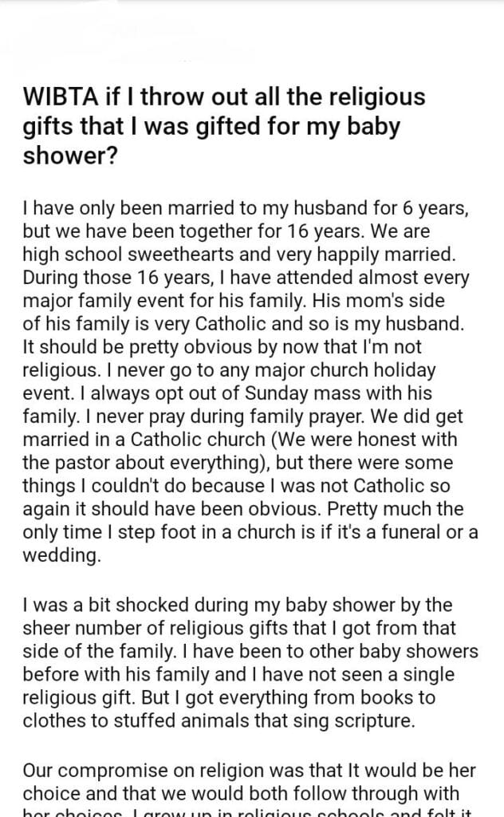
Task: Click the post title starting with 'WIBTA'
Action: click(x=223, y=99)
